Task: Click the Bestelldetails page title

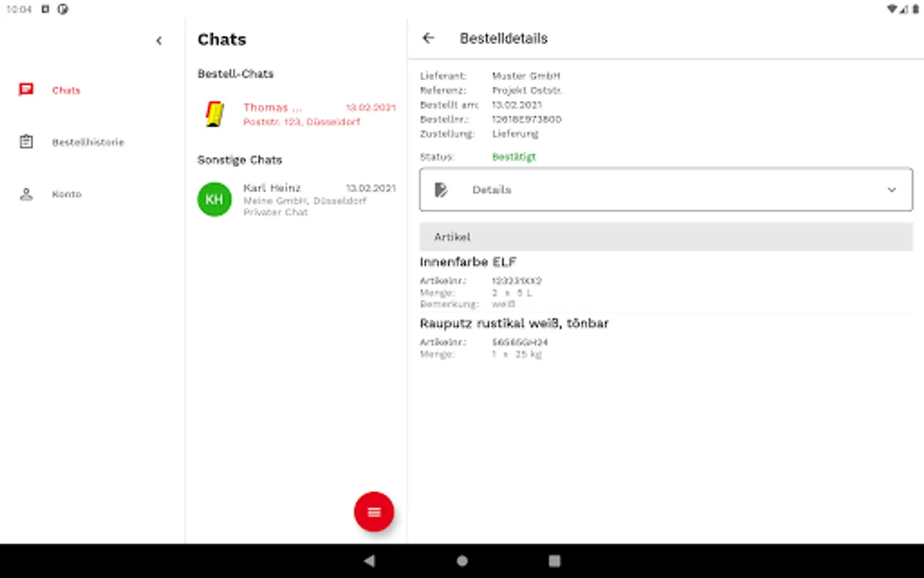Action: pos(504,39)
